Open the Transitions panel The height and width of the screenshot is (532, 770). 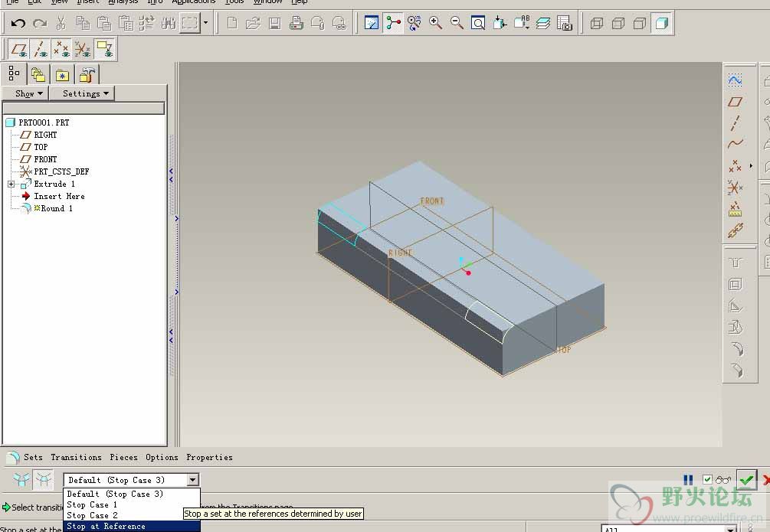tap(76, 457)
